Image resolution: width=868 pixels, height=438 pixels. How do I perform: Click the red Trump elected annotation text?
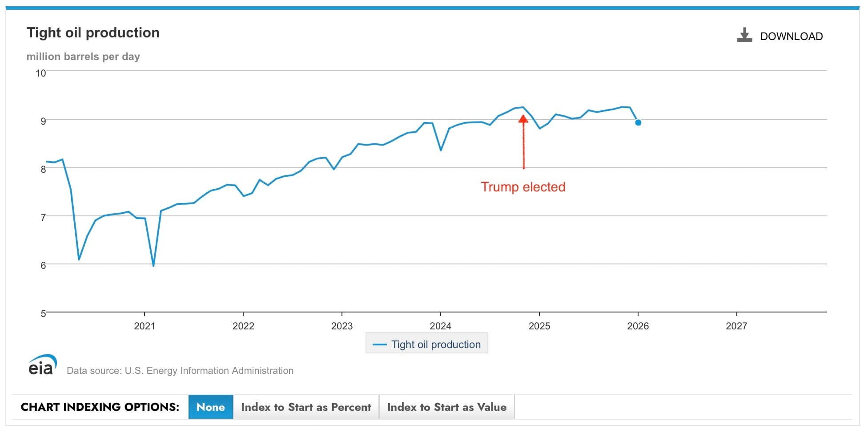click(523, 187)
